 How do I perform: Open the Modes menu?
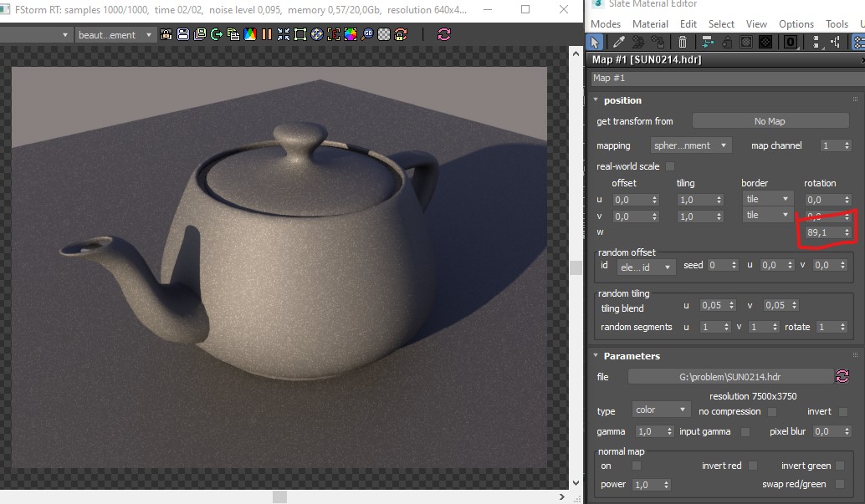pos(606,23)
